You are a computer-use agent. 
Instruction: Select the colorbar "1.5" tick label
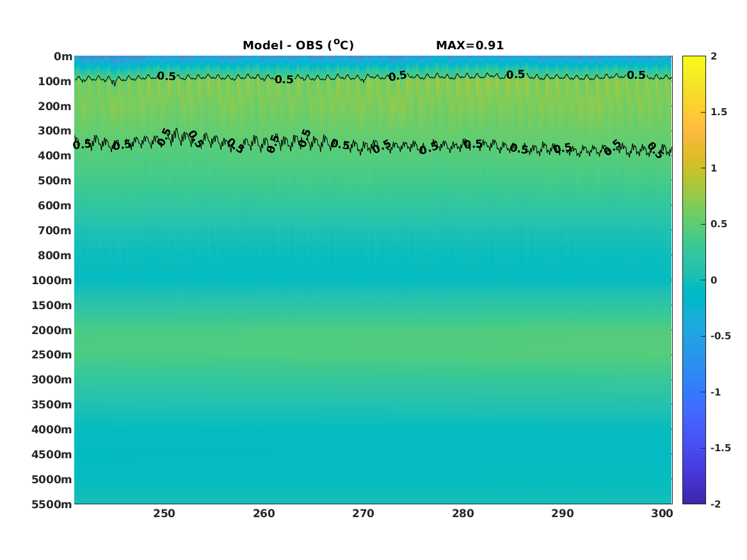coord(719,112)
